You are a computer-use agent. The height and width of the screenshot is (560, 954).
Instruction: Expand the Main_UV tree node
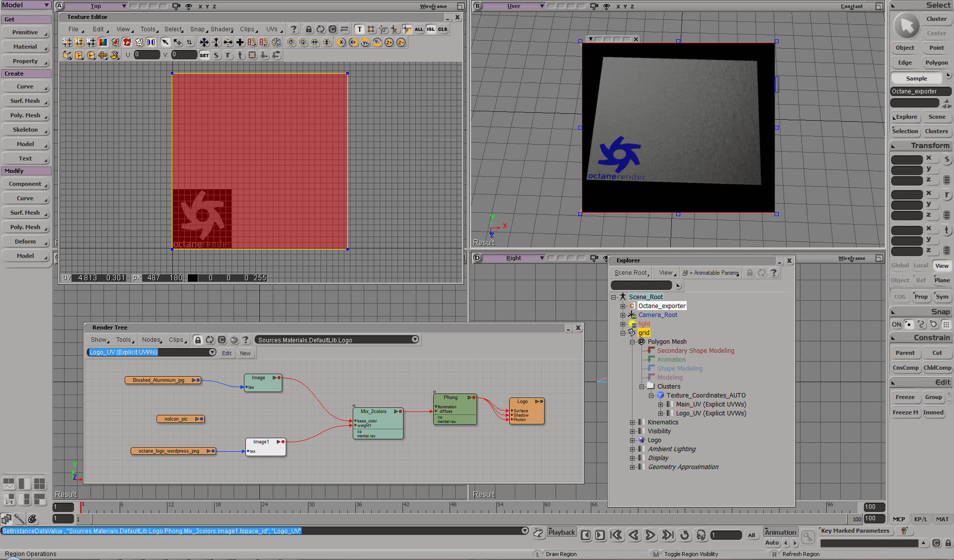coord(661,404)
